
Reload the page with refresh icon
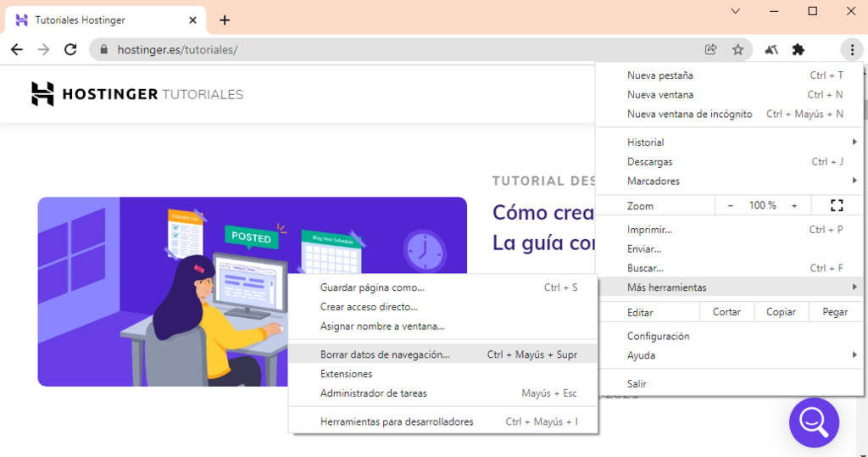[70, 49]
